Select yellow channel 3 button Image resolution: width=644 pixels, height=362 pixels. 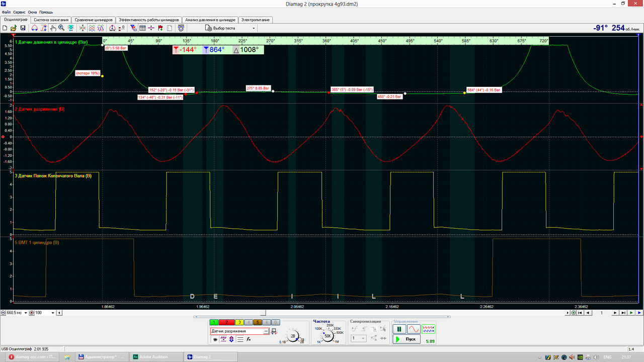(x=239, y=322)
